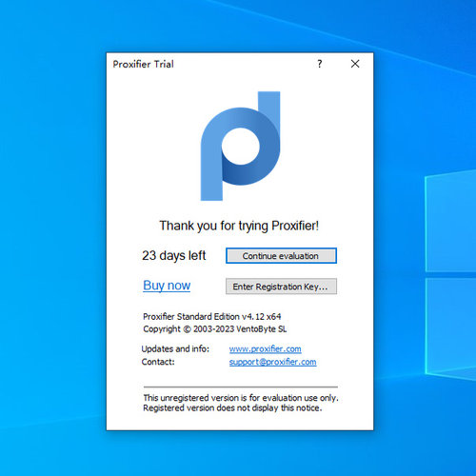
Task: Click the blue Proxifier logo image
Action: (x=240, y=146)
